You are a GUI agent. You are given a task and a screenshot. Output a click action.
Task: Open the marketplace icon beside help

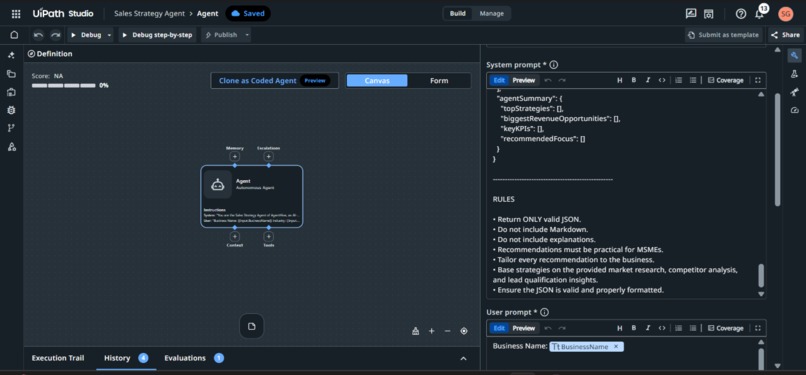[708, 14]
